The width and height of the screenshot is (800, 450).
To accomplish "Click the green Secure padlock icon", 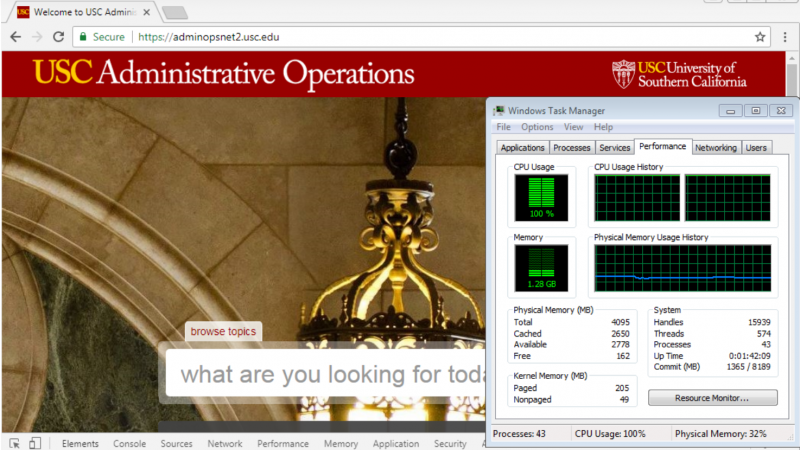I will coord(83,37).
